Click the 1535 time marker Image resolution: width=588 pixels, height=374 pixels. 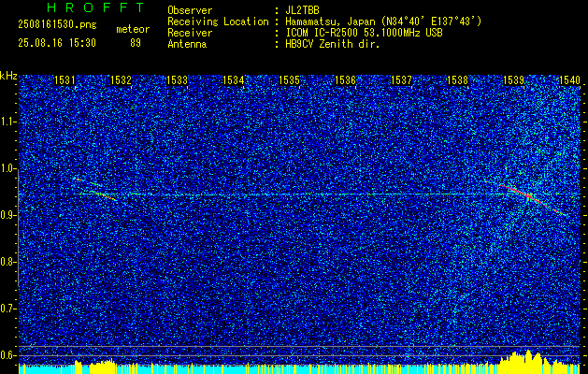click(289, 80)
